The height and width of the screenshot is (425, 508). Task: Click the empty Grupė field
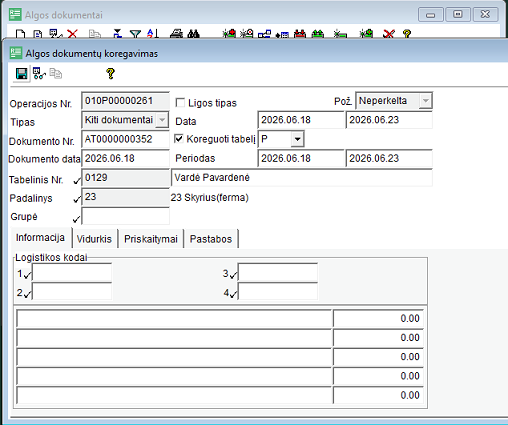[x=125, y=216]
